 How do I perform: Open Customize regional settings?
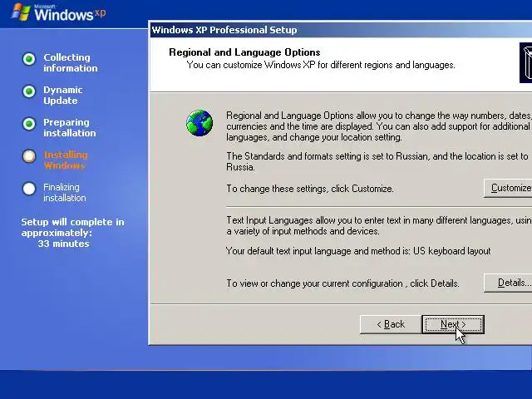pos(508,188)
